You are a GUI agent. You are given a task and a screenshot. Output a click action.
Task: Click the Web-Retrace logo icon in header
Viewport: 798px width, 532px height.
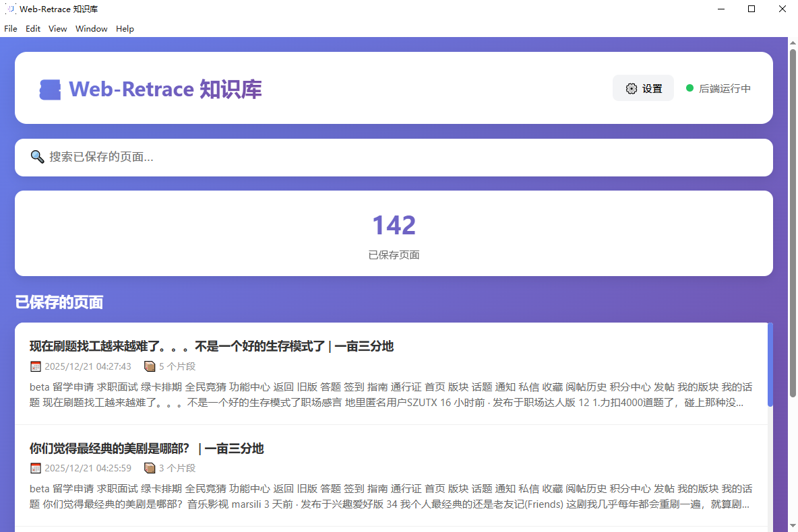tap(50, 90)
